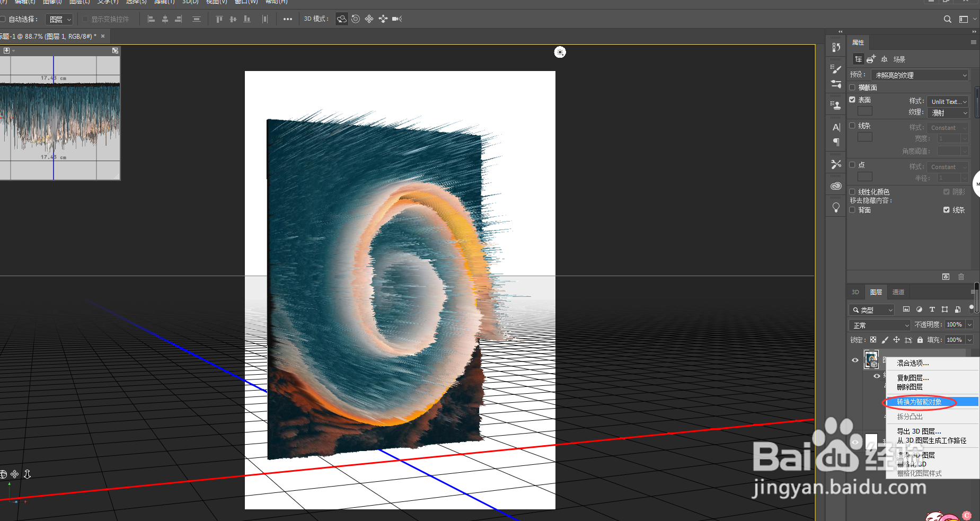980x521 pixels.
Task: Choose 转换为智能对象 from context menu
Action: [x=932, y=402]
